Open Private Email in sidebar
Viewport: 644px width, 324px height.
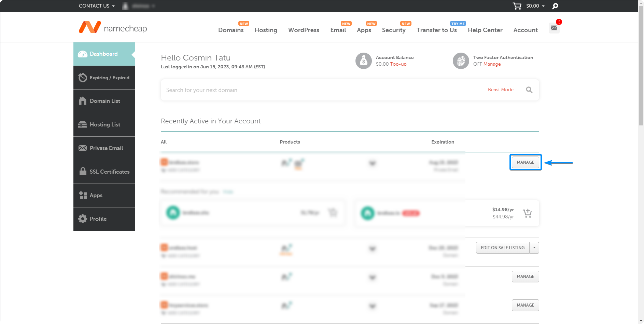click(104, 148)
